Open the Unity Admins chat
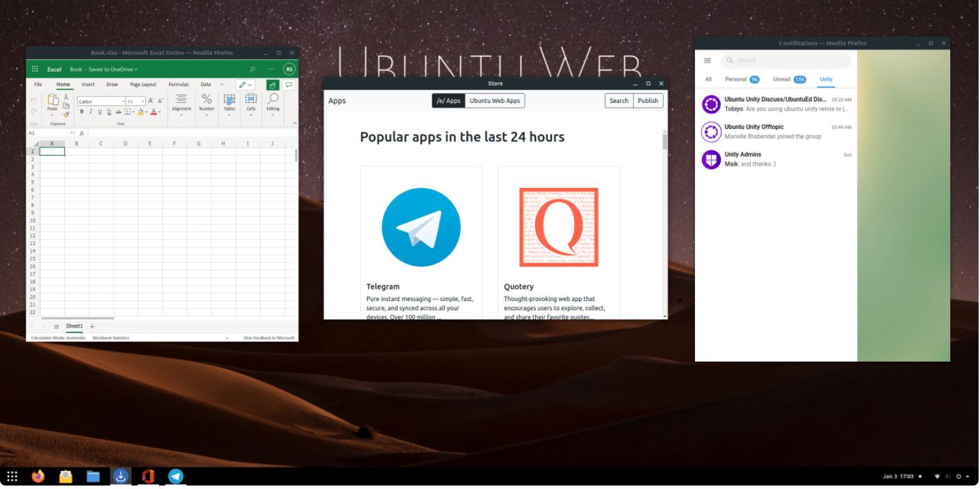Image resolution: width=980 pixels, height=489 pixels. (x=776, y=159)
